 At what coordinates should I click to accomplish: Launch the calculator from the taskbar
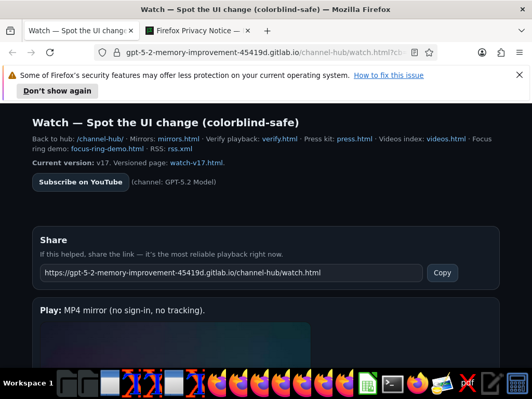pos(517,384)
